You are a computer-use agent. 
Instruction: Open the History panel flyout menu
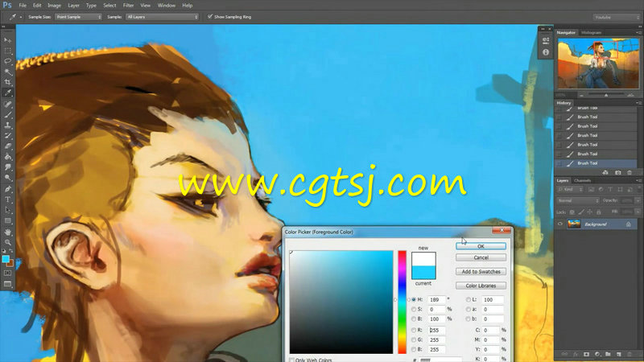pyautogui.click(x=638, y=103)
